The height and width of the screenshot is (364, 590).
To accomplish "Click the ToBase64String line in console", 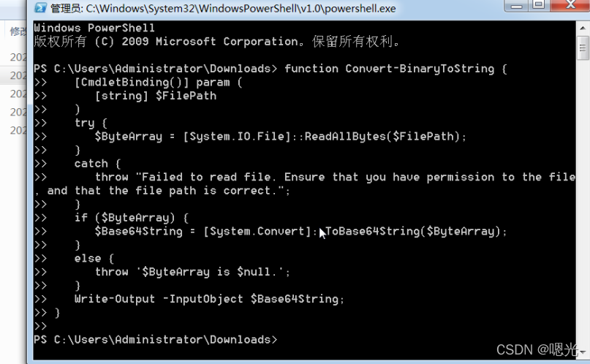I will (x=300, y=231).
